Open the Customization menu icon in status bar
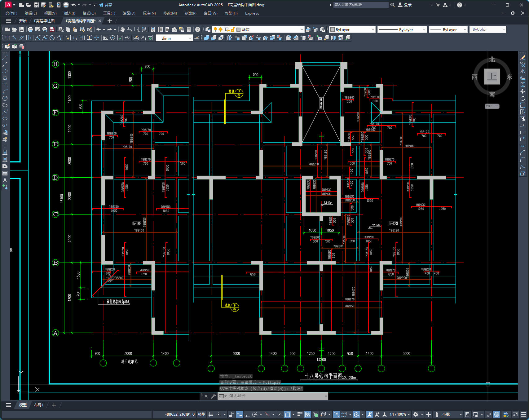 pyautogui.click(x=523, y=414)
